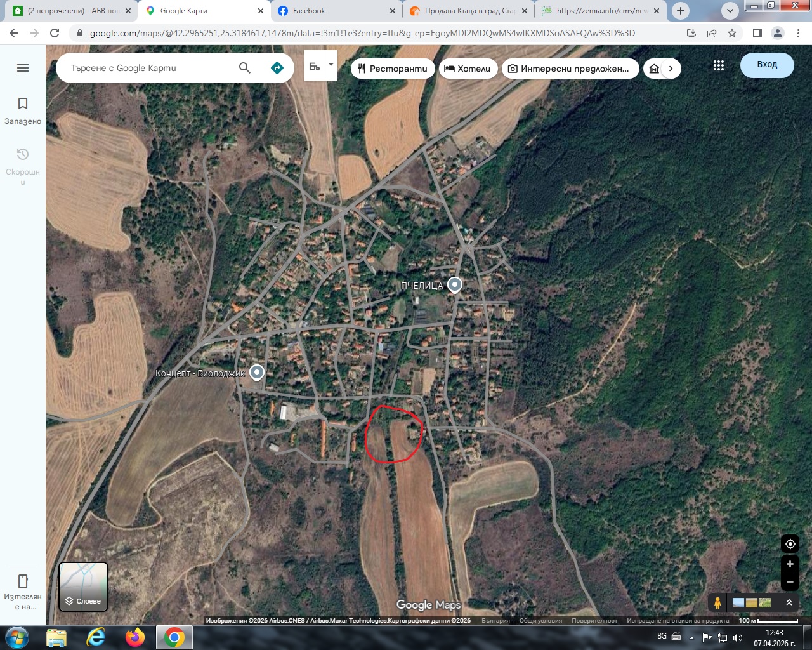Filter map by Ресторанти chip
The image size is (812, 650).
[x=392, y=69]
